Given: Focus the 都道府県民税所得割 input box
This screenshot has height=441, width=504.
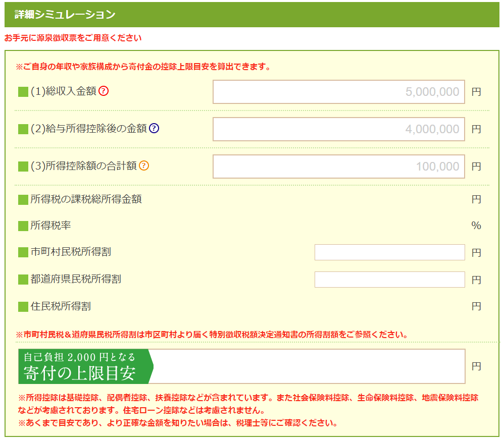Looking at the screenshot, I should tap(389, 280).
